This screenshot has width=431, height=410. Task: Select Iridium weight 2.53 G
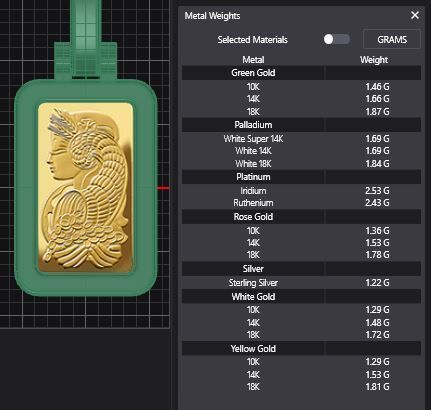(x=377, y=191)
